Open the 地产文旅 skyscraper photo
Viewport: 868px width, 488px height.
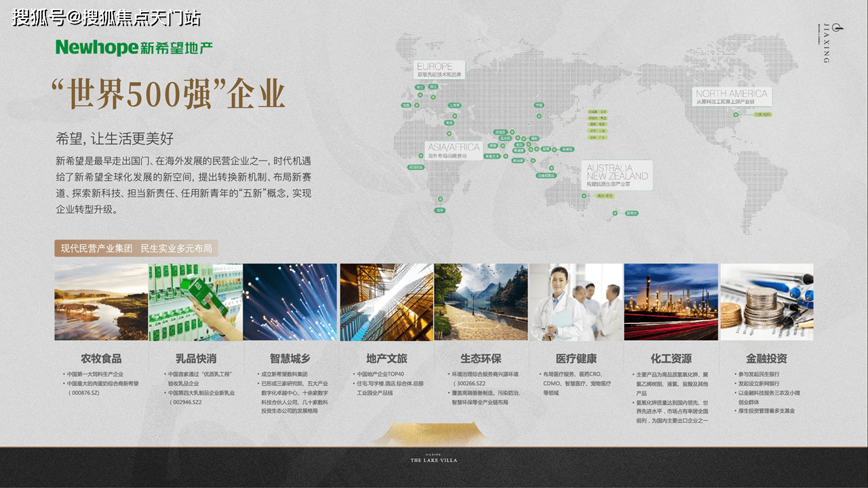387,302
